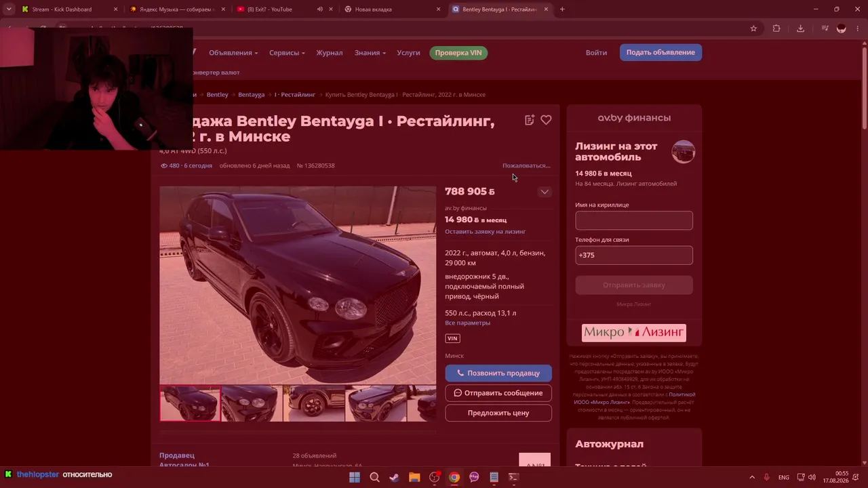The height and width of the screenshot is (488, 868).
Task: Open Steam from taskbar
Action: tap(394, 477)
